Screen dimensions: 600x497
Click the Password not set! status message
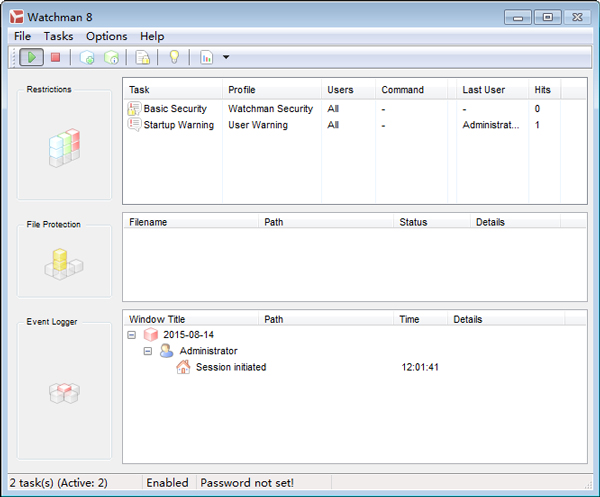coord(247,483)
